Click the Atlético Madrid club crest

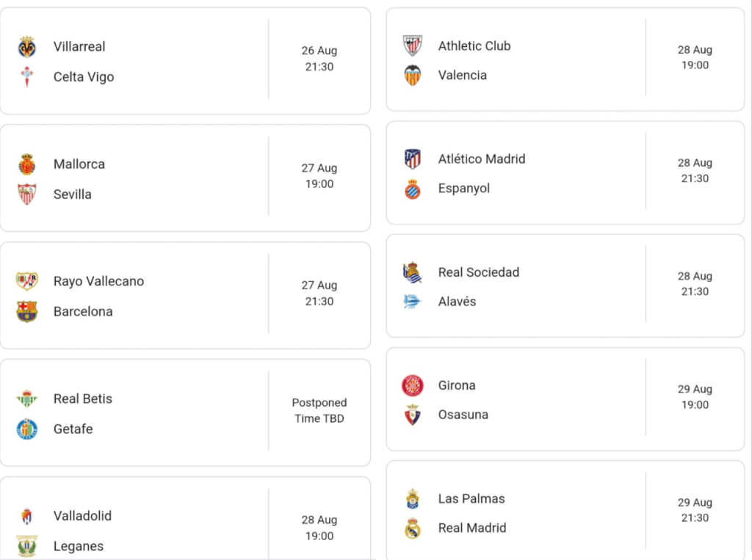[x=413, y=159]
